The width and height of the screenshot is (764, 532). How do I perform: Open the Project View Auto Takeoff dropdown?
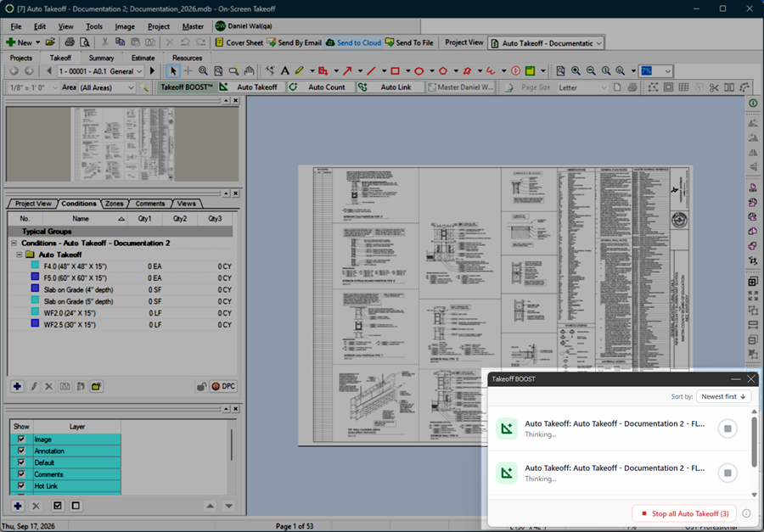coord(546,43)
